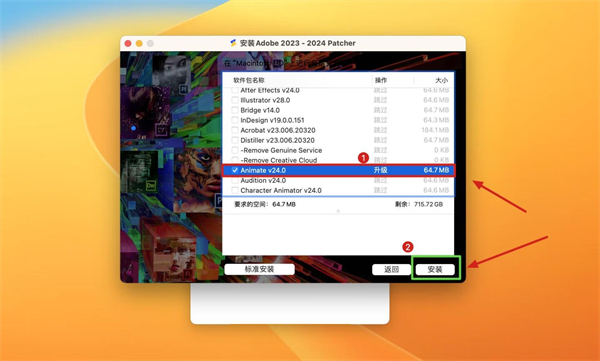The image size is (600, 361).
Task: Enable the Remove Genuine Service checkbox
Action: click(x=235, y=150)
